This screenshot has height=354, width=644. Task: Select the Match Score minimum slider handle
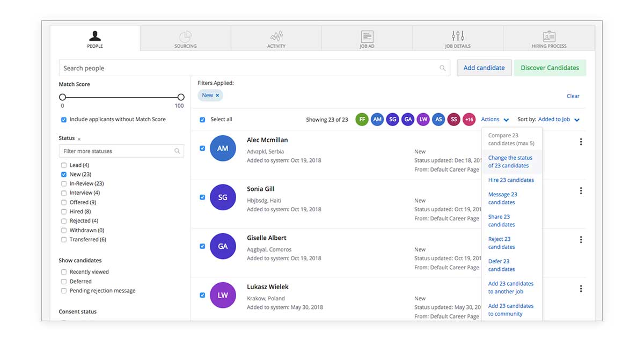(x=62, y=97)
